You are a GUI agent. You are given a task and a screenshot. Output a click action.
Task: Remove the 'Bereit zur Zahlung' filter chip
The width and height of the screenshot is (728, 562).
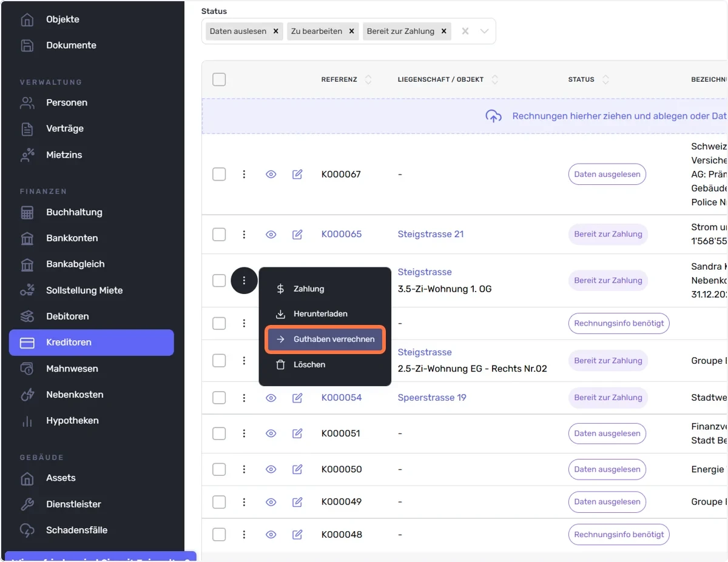(444, 31)
